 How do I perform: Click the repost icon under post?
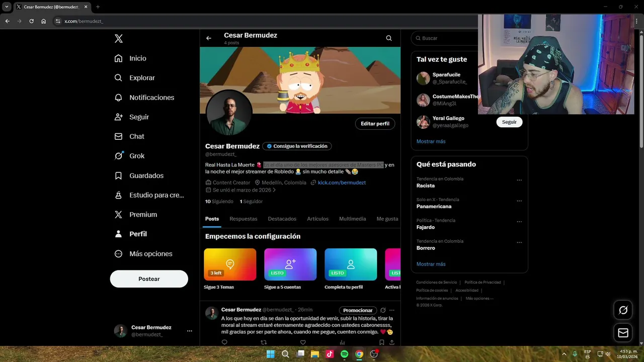coord(263,342)
